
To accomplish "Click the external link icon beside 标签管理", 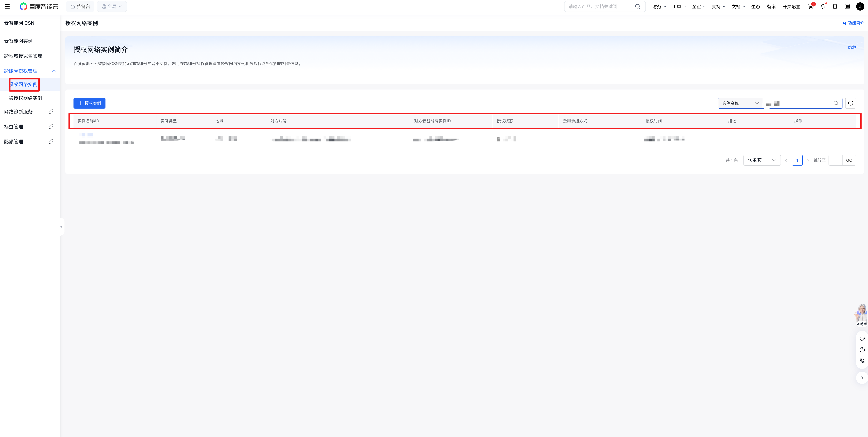I will click(x=51, y=127).
